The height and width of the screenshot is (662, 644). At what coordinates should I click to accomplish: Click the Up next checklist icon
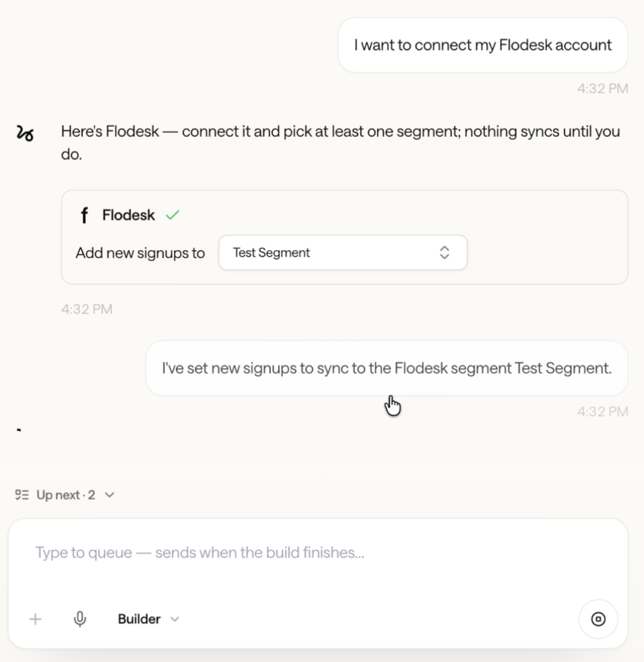(22, 494)
